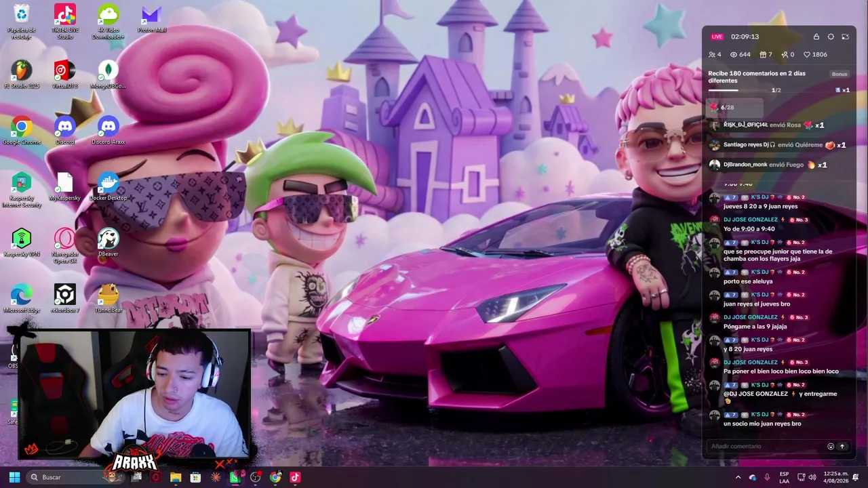The image size is (868, 488).
Task: Open Microsoft Store from the taskbar
Action: pyautogui.click(x=195, y=477)
